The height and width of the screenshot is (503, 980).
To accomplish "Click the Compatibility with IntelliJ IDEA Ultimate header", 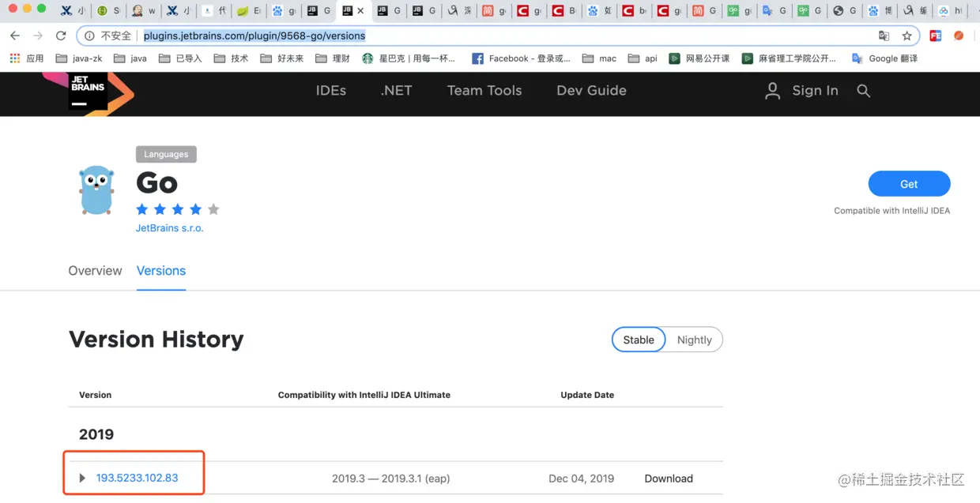I will 364,395.
